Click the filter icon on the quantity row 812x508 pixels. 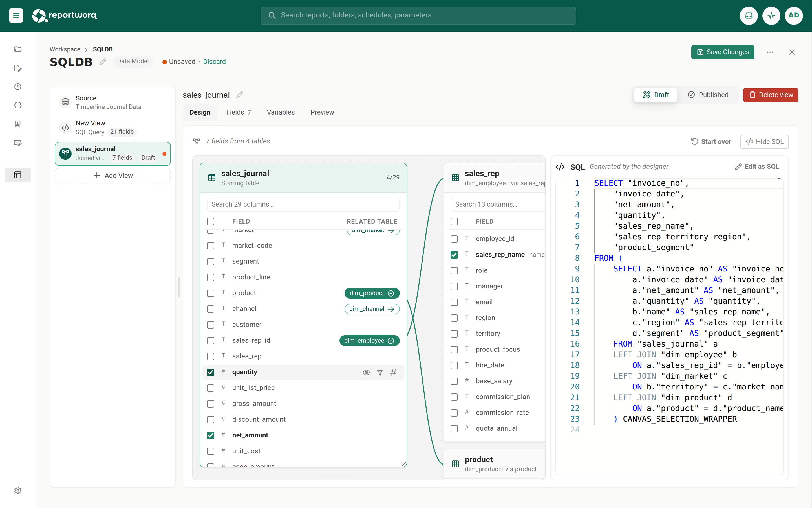click(x=380, y=372)
